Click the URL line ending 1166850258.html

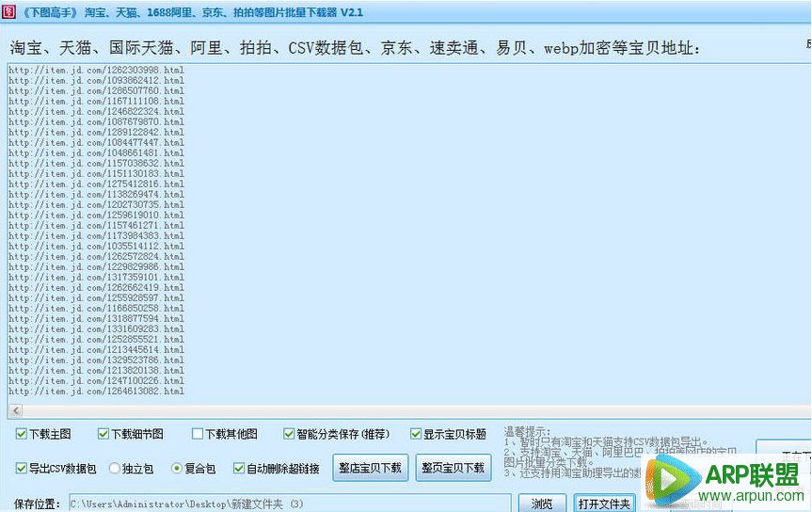(96, 309)
